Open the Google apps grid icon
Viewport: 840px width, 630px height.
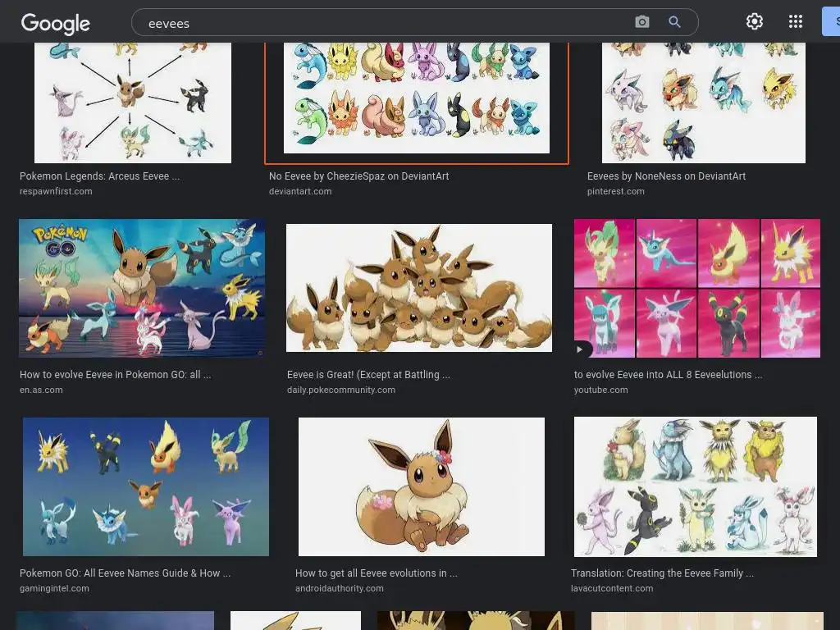796,21
